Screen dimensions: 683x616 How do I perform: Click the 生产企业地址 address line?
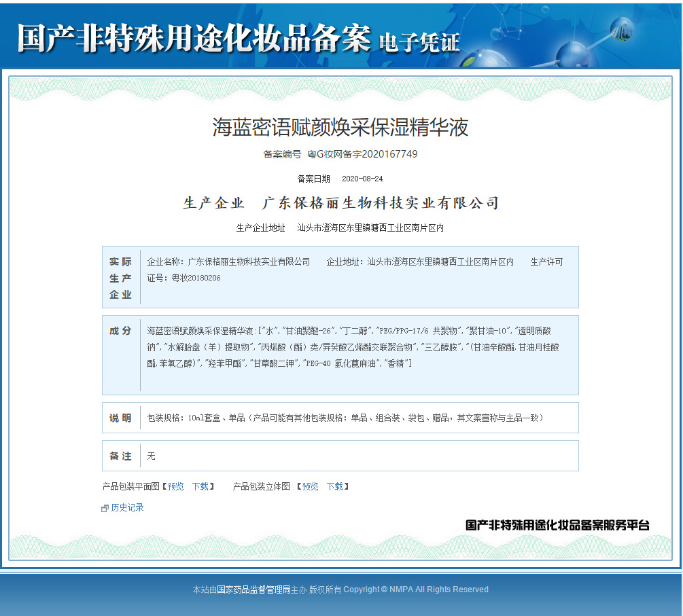340,228
